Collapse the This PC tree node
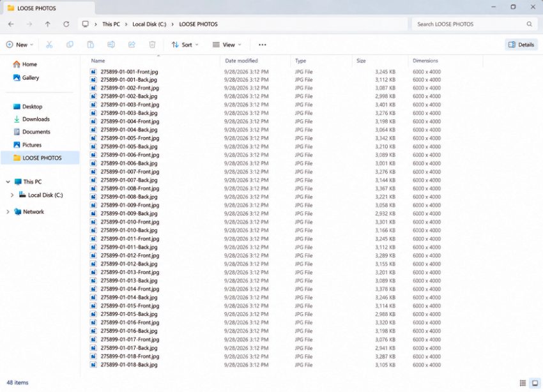Viewport: 543px width, 392px height. pyautogui.click(x=8, y=182)
